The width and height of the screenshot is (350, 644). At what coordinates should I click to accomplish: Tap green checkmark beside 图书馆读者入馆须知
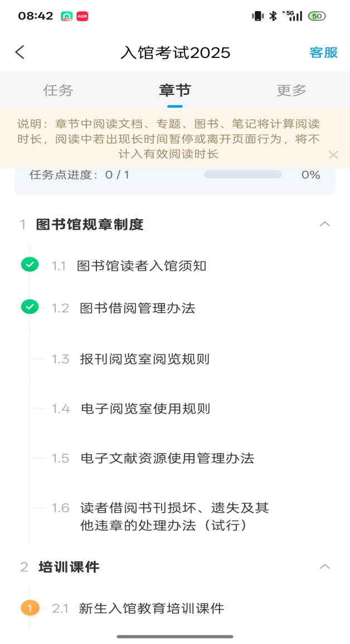(x=30, y=265)
